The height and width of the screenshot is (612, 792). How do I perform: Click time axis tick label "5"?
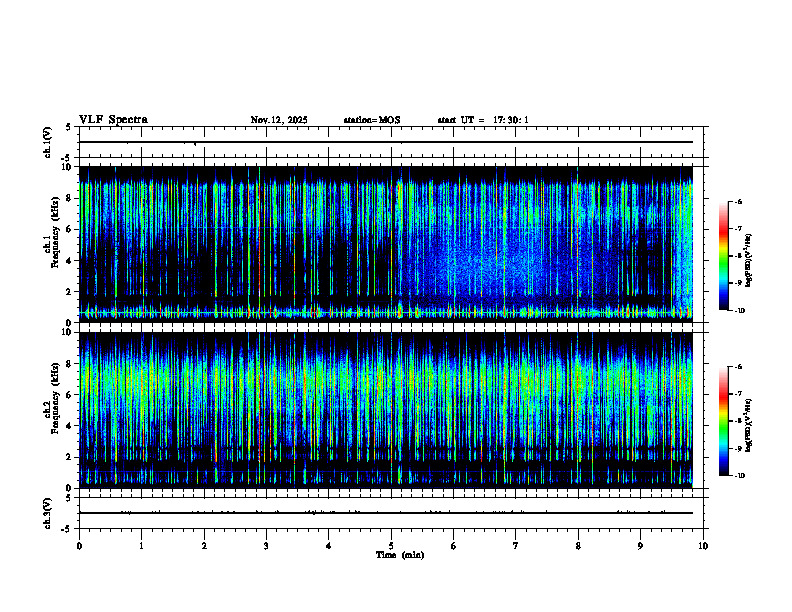391,546
